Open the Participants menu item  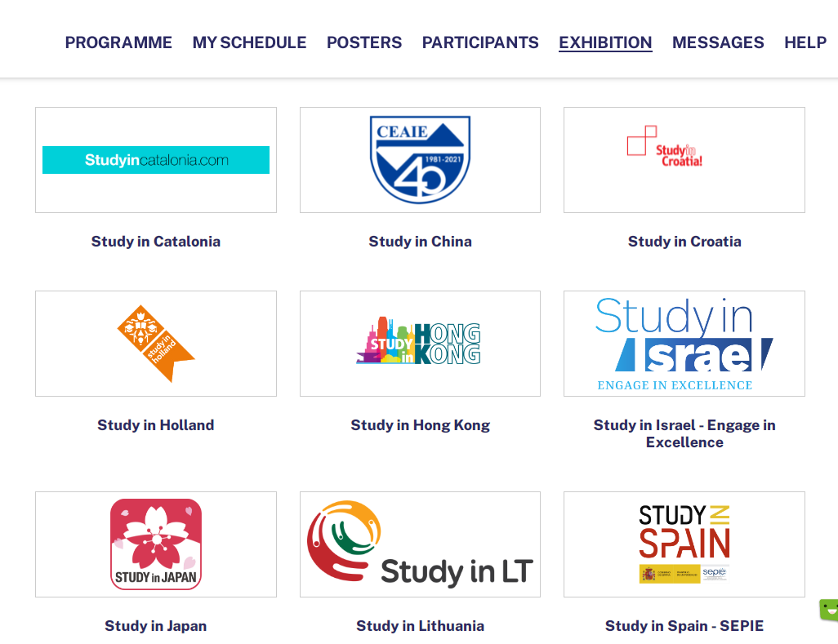coord(480,42)
